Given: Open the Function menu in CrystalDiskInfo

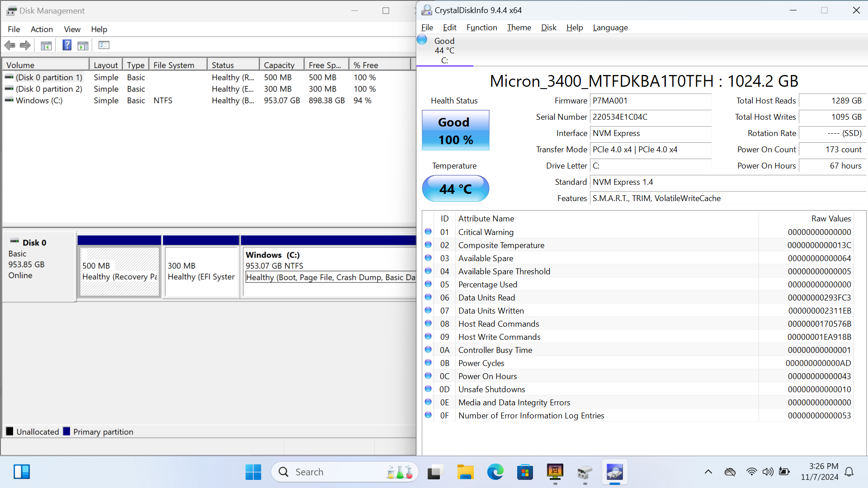Looking at the screenshot, I should click(481, 28).
